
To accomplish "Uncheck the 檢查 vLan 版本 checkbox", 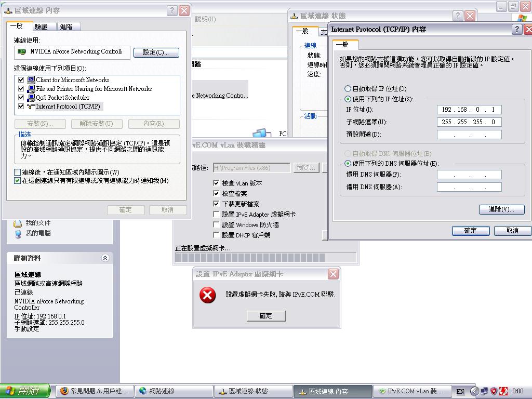I will [217, 183].
